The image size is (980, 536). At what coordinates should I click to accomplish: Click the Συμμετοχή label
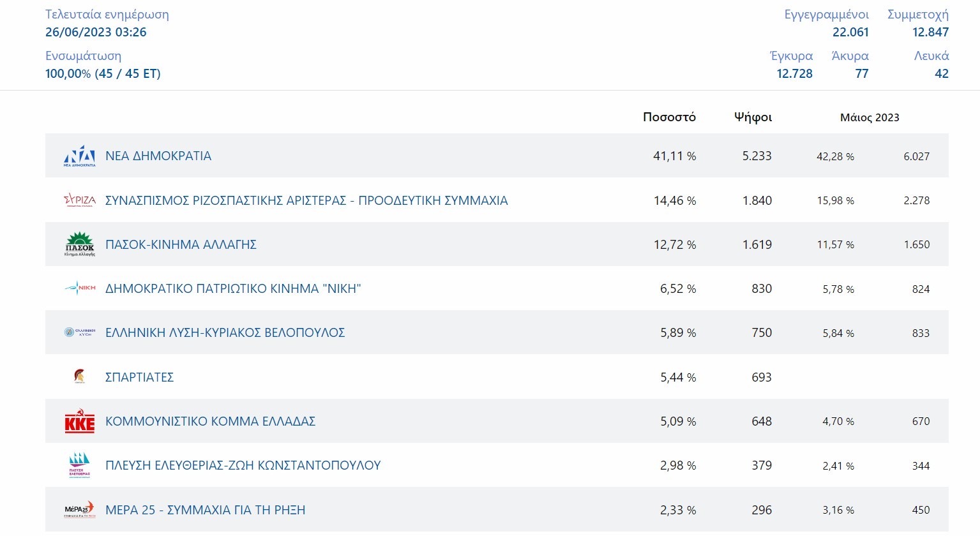[x=917, y=15]
